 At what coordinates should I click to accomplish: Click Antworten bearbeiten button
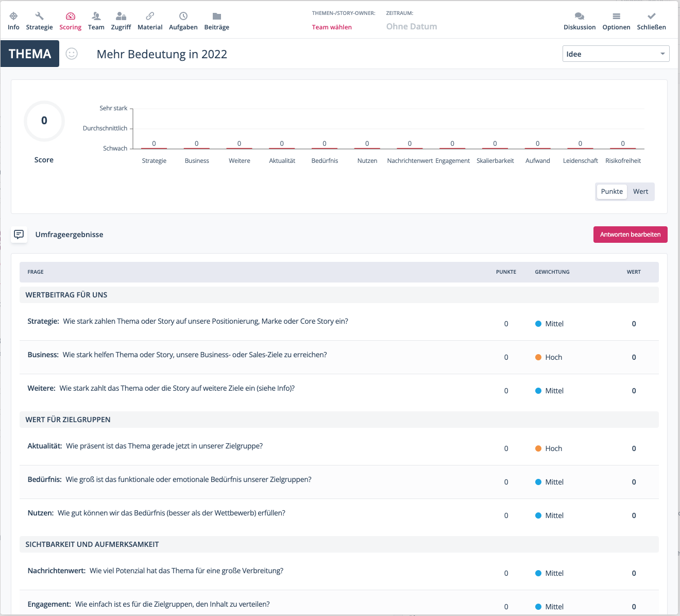click(x=630, y=235)
